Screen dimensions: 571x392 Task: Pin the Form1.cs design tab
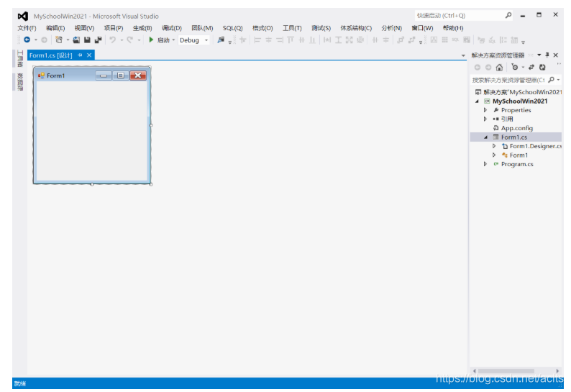(80, 55)
